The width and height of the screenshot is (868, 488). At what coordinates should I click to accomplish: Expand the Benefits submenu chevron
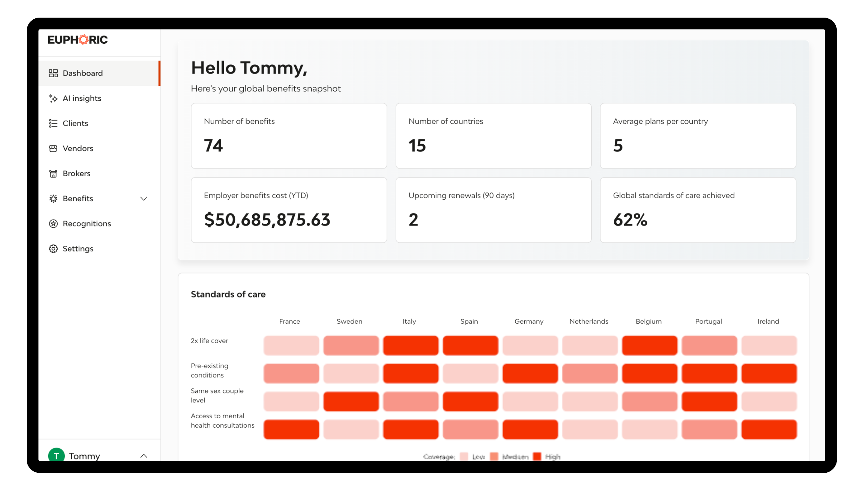pos(144,199)
